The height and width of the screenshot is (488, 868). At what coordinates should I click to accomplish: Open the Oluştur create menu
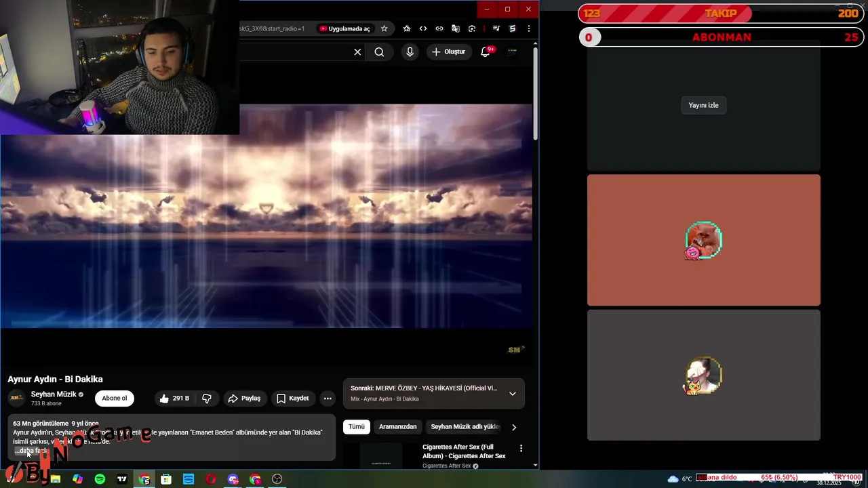point(449,52)
